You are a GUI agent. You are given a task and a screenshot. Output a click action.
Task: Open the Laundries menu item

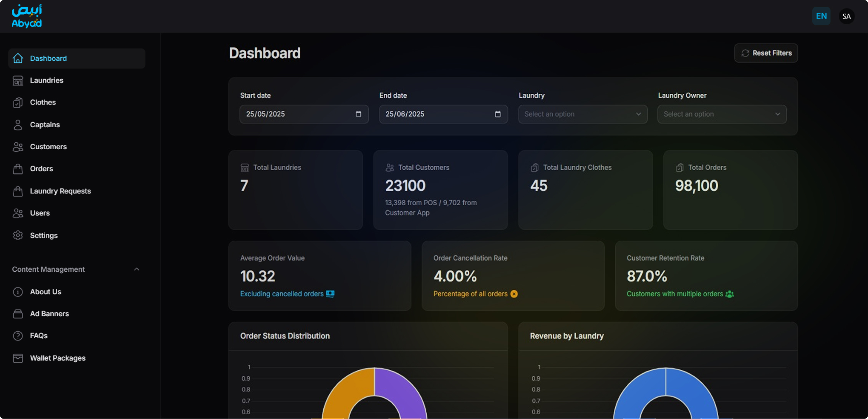pyautogui.click(x=77, y=80)
